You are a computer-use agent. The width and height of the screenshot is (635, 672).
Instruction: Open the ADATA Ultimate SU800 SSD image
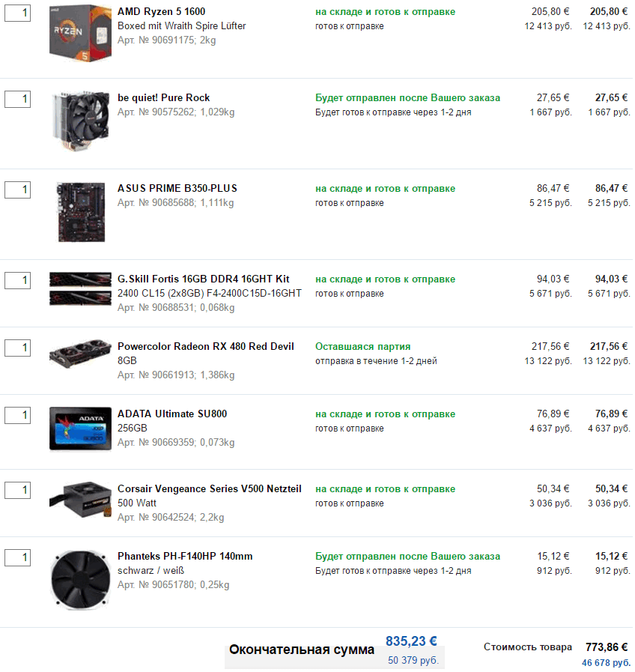coord(80,429)
